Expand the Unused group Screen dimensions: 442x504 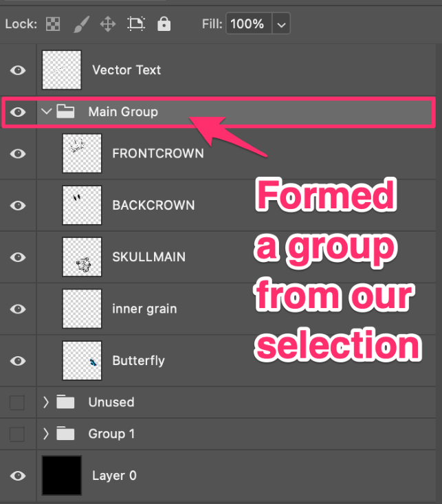[x=46, y=402]
